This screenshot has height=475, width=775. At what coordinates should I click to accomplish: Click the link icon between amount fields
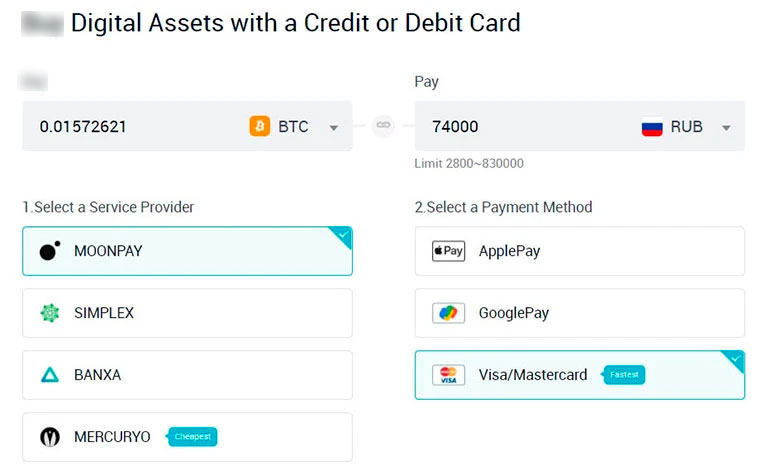(383, 126)
